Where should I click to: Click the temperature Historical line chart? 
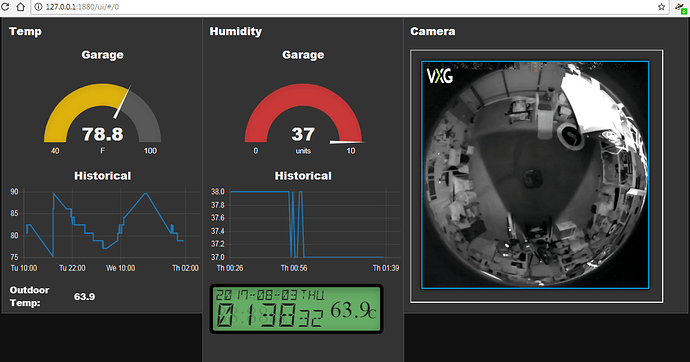click(104, 230)
